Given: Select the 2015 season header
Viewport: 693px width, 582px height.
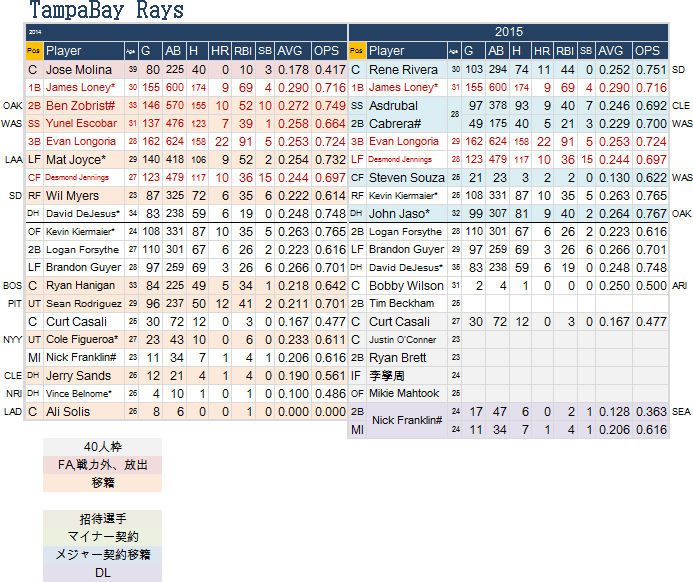Looking at the screenshot, I should click(x=509, y=32).
